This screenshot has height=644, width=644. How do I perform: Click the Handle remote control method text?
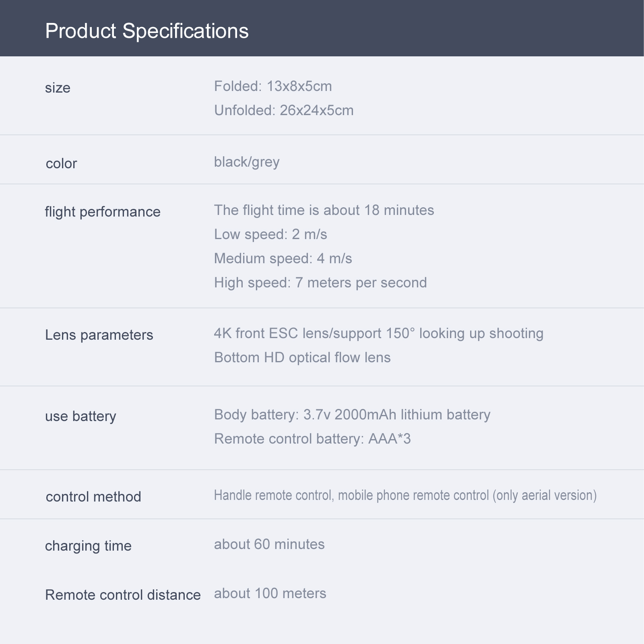pos(405,495)
